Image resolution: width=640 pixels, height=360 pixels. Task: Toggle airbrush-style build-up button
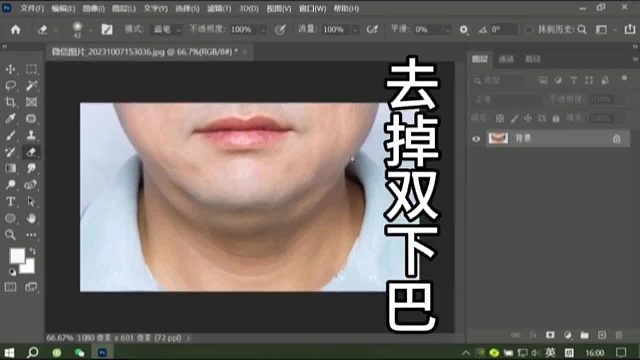coord(372,29)
